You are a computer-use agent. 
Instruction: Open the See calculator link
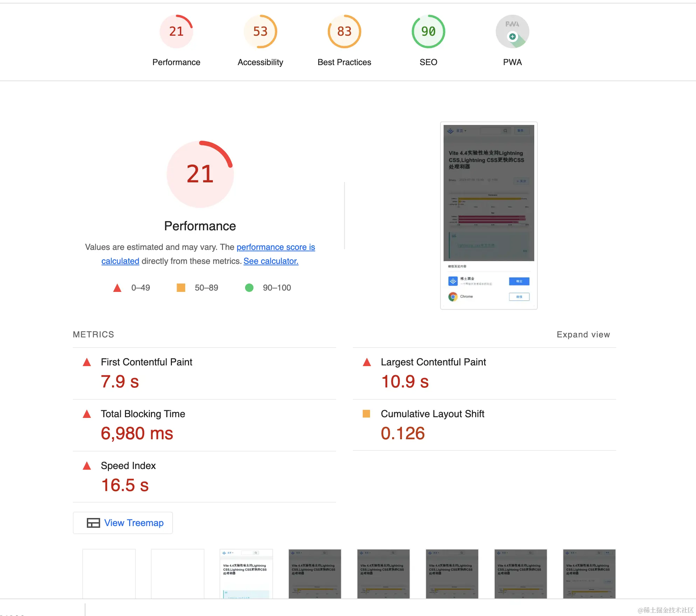[x=271, y=261]
